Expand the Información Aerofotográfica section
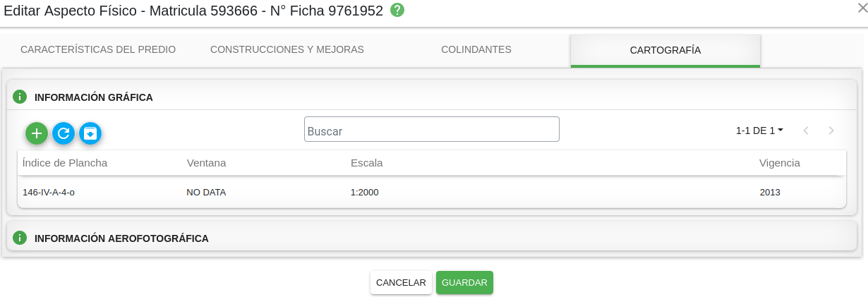The image size is (868, 297). (x=121, y=238)
